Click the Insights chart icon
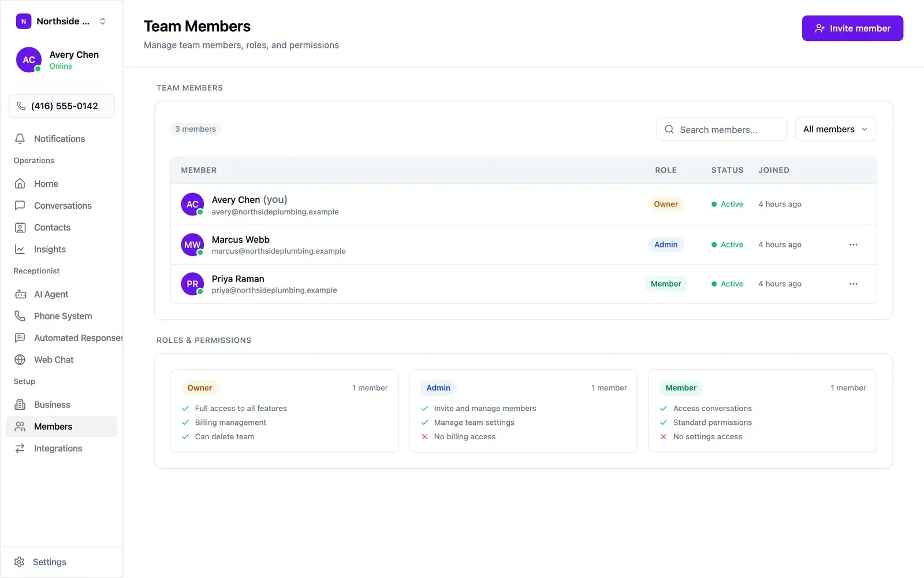The image size is (924, 578). [x=20, y=250]
